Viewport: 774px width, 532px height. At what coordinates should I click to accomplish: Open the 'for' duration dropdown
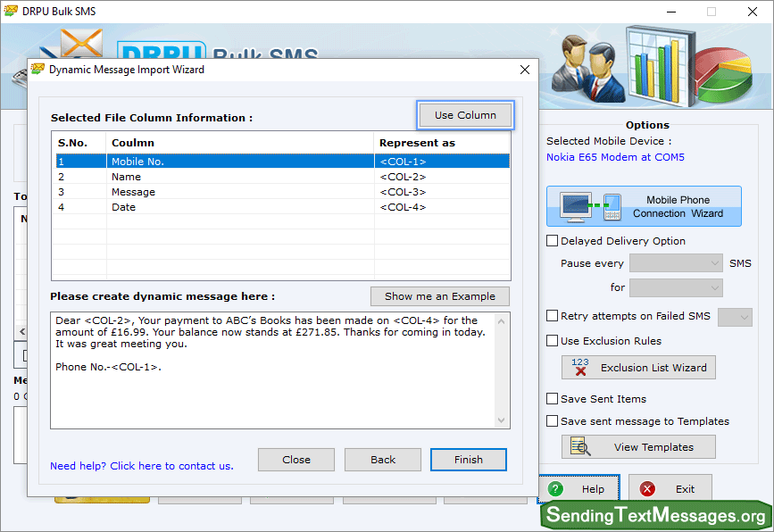[x=677, y=287]
